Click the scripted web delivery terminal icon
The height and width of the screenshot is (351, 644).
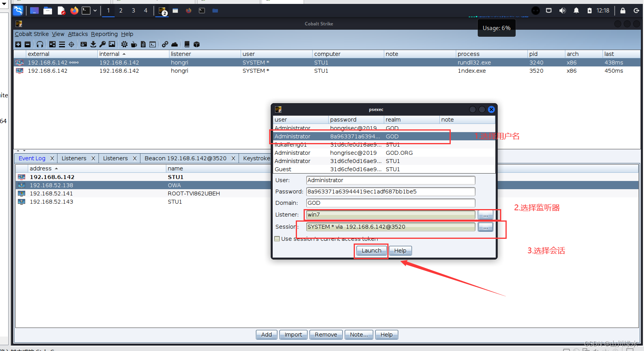153,45
